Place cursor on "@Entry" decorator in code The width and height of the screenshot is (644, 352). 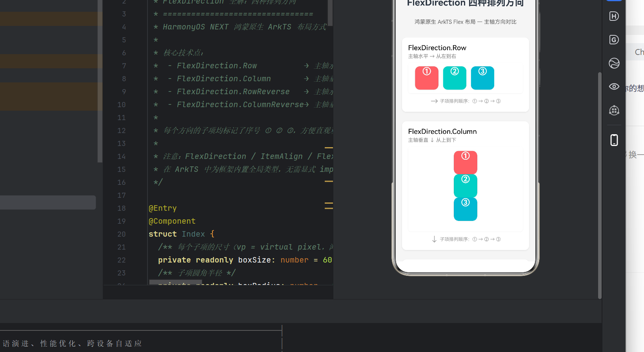click(162, 208)
